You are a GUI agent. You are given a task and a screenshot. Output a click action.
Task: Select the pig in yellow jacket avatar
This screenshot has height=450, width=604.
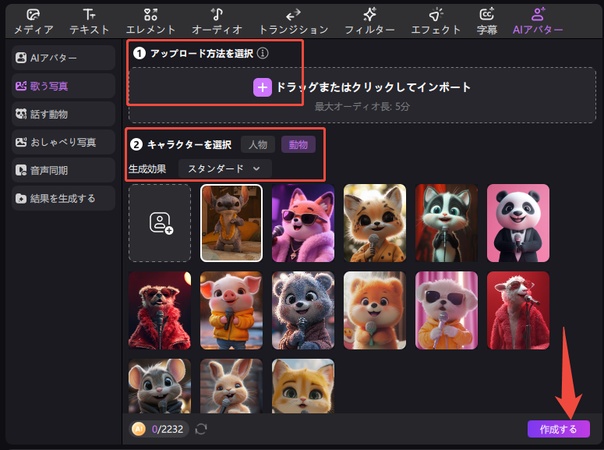tap(231, 311)
